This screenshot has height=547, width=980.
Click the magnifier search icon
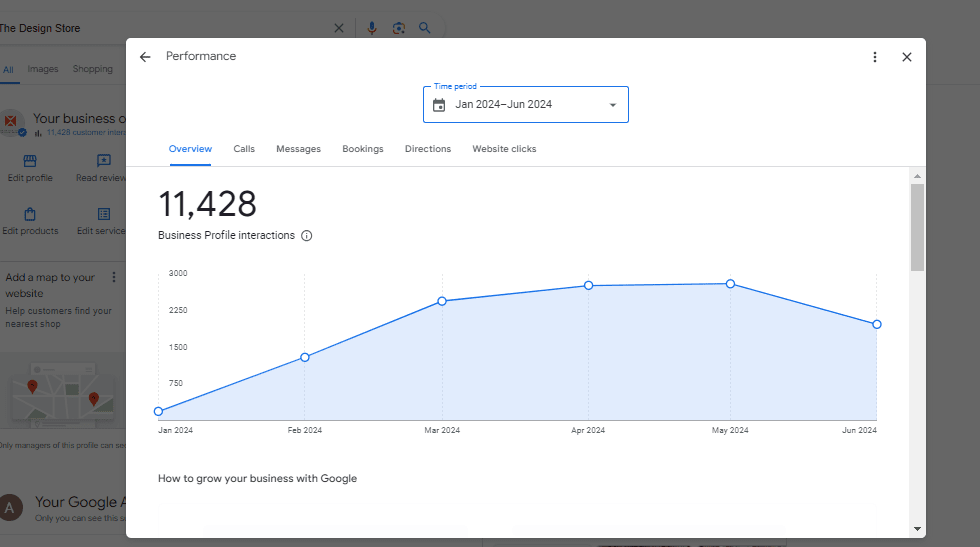425,28
